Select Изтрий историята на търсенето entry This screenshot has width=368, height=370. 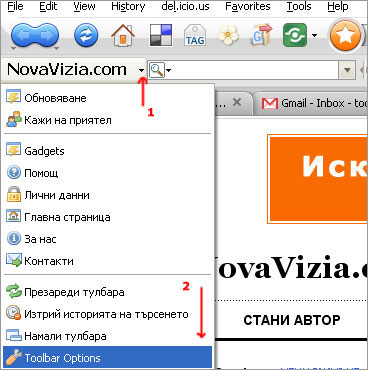107,314
